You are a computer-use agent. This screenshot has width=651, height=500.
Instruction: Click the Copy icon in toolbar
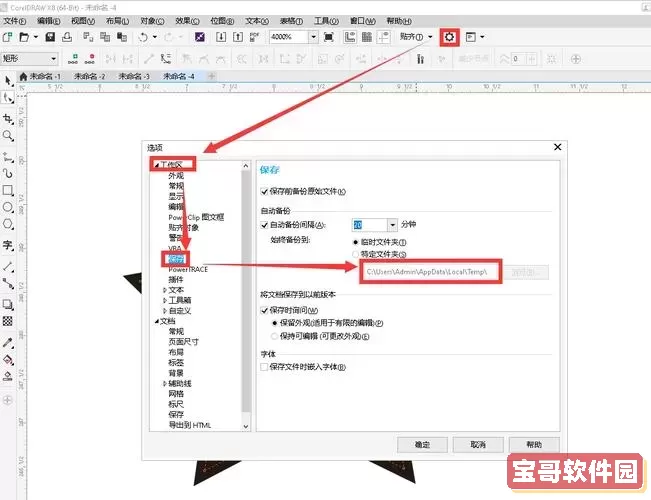click(105, 37)
